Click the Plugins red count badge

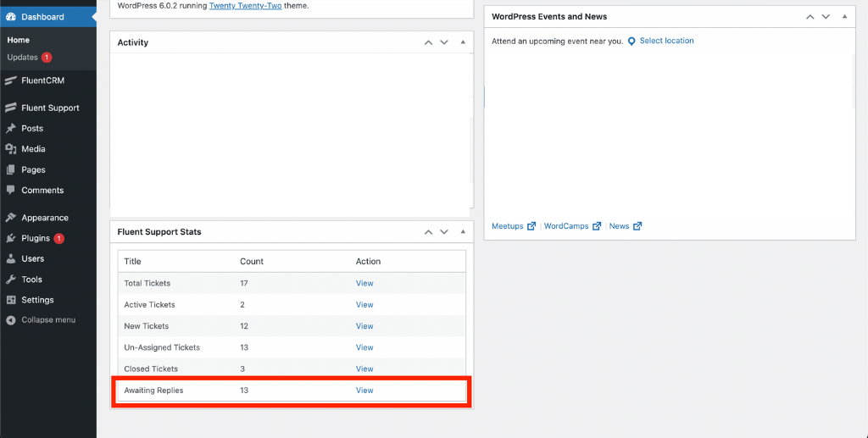point(58,238)
